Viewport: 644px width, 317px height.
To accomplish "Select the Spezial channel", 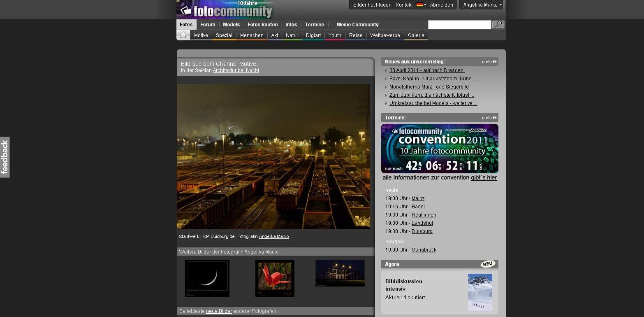I will [224, 35].
